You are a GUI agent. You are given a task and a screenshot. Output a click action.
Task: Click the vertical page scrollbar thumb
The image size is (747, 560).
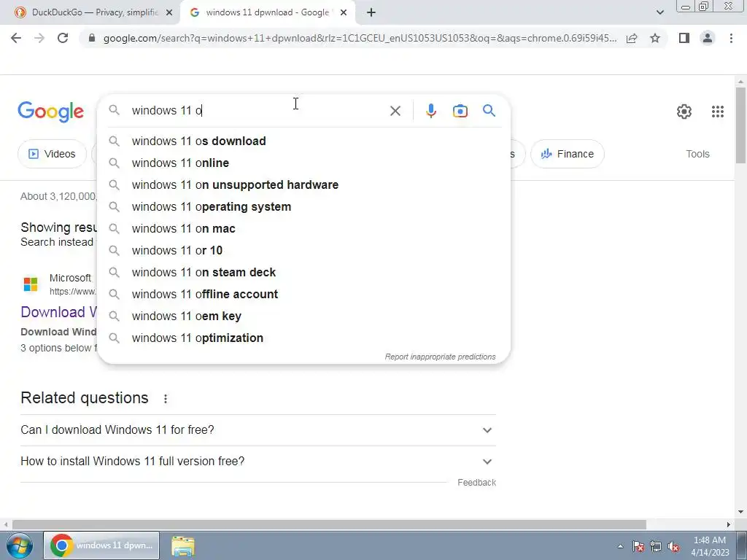(x=740, y=125)
